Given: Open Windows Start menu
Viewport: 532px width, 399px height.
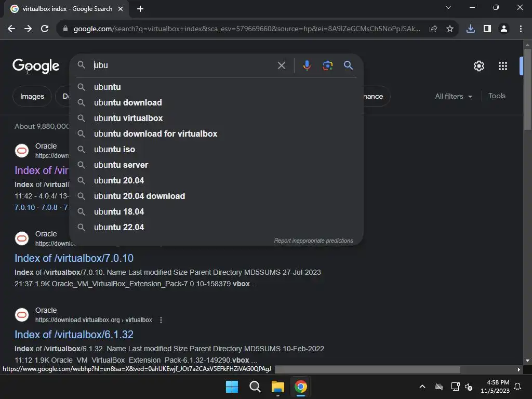Looking at the screenshot, I should pos(232,387).
